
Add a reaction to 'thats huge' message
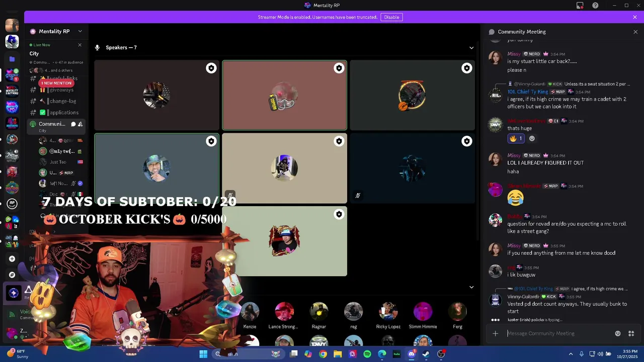(x=532, y=138)
